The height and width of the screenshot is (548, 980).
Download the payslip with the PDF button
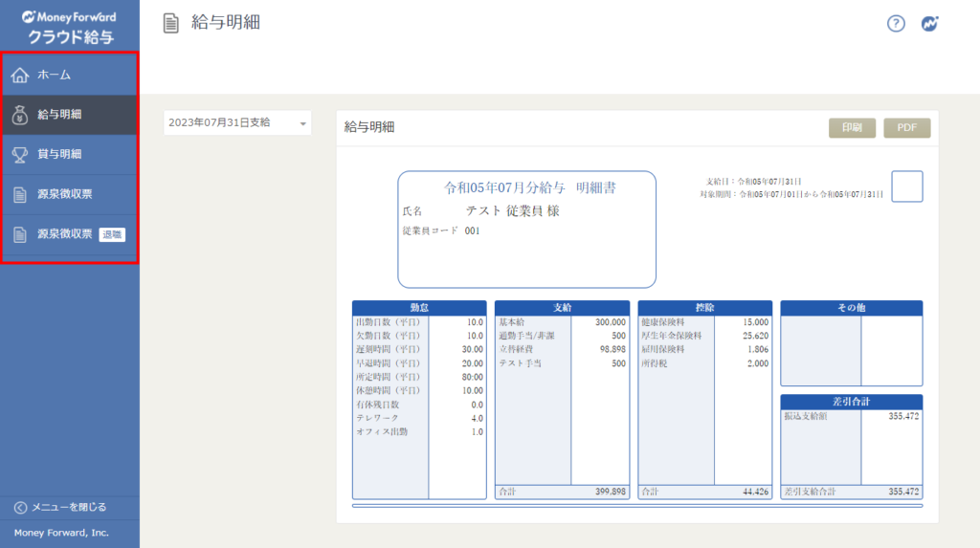coord(907,127)
